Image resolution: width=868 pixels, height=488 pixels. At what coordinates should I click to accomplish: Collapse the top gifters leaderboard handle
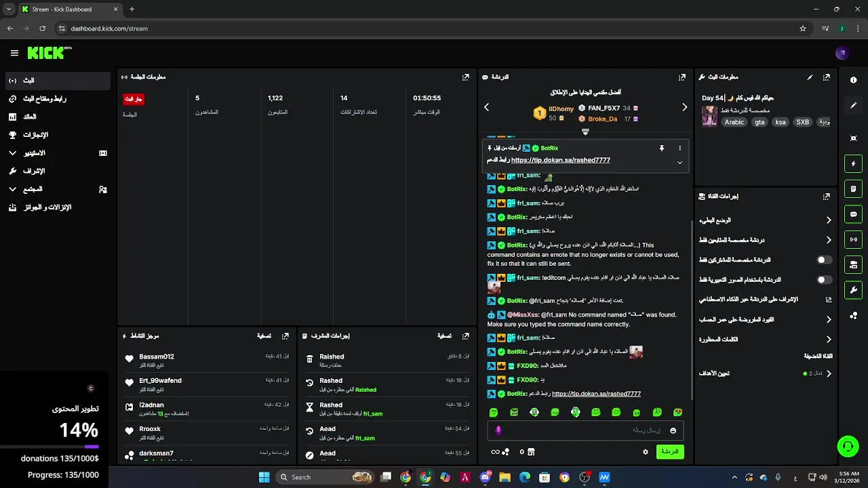585,132
